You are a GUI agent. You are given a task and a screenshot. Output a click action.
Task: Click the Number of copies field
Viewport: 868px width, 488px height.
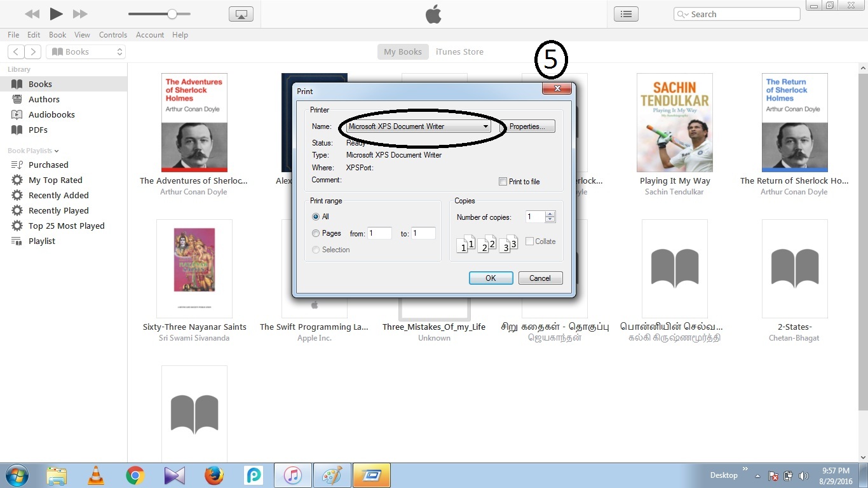coord(535,217)
